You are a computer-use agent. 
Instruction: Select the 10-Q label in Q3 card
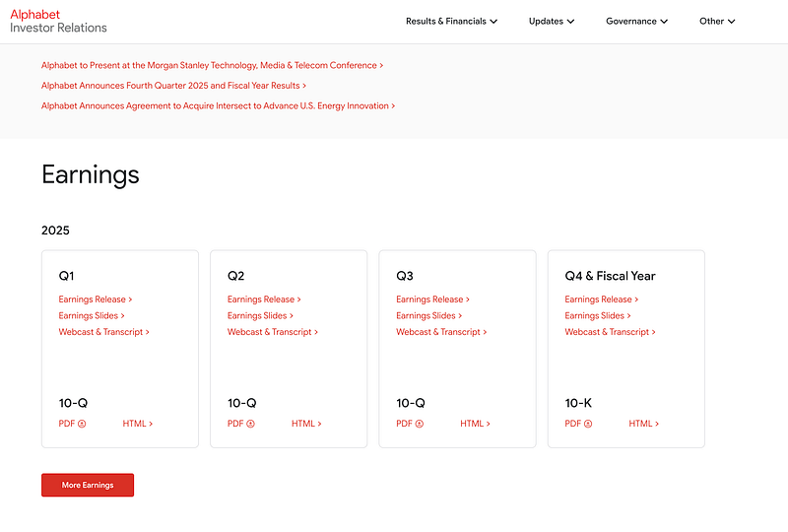[411, 403]
